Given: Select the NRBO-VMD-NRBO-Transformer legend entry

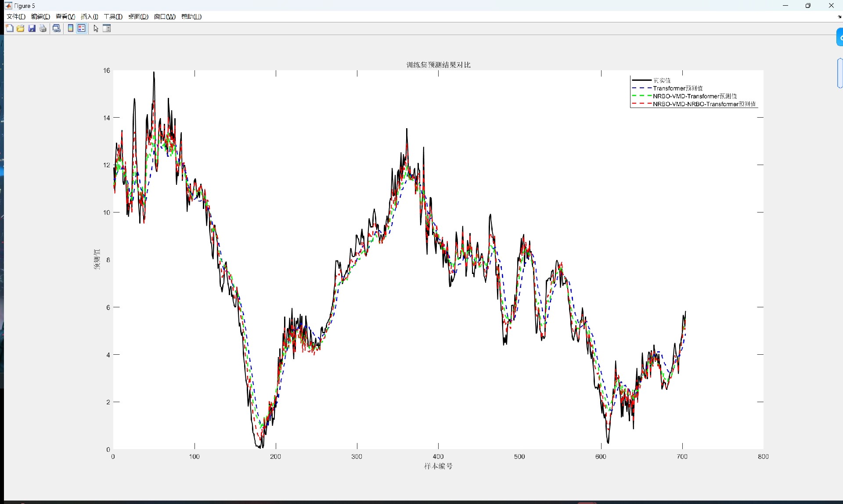Looking at the screenshot, I should [x=704, y=104].
